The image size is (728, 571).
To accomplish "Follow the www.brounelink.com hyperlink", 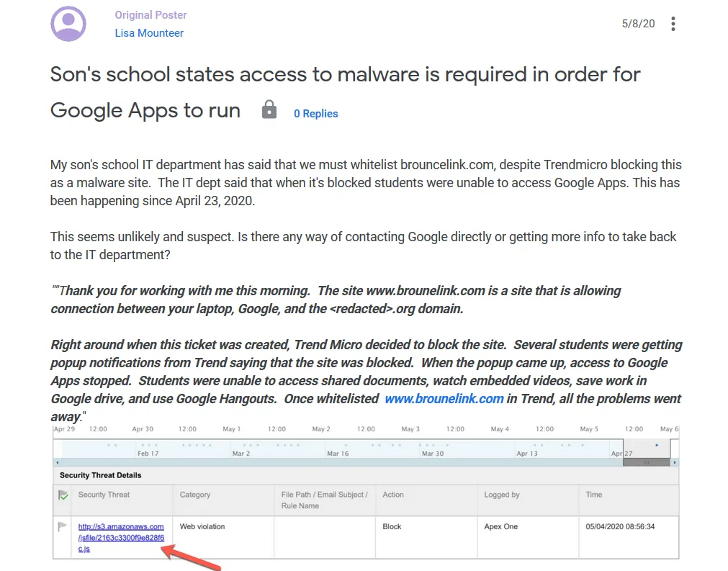I will [x=444, y=399].
